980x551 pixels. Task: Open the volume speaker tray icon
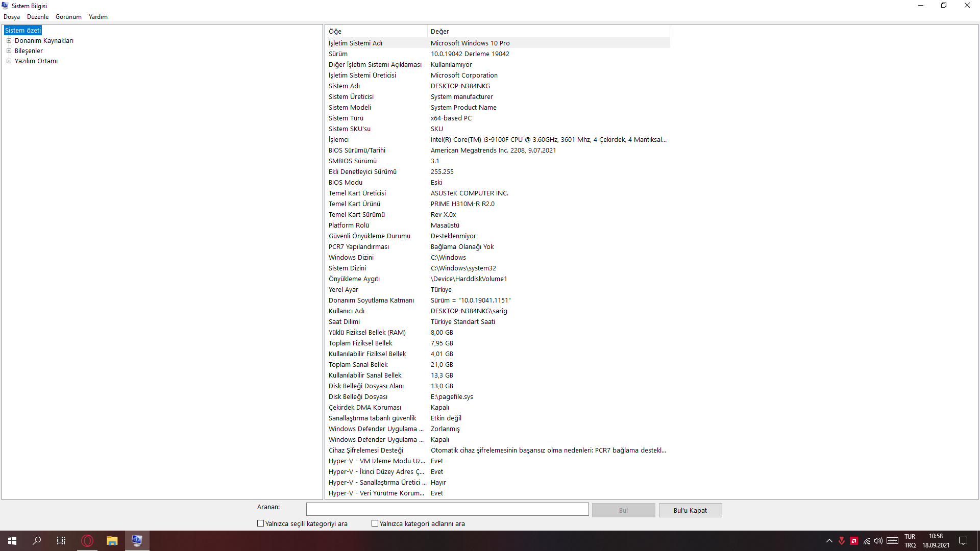(x=878, y=541)
